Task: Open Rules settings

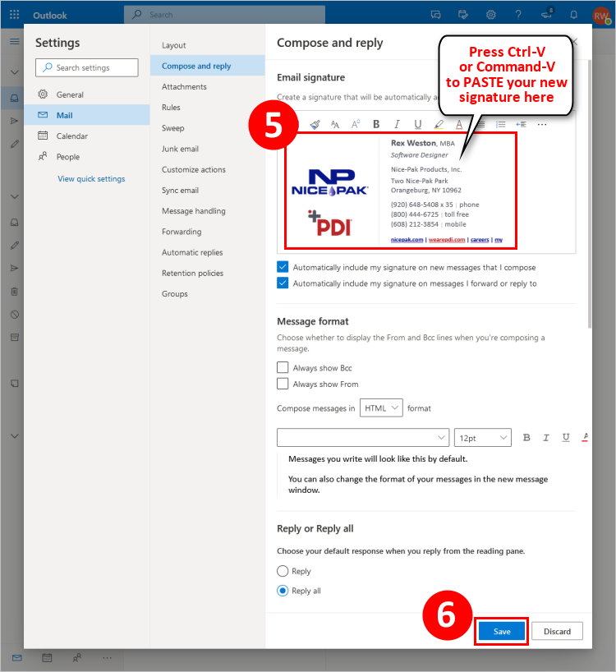Action: 208,107
